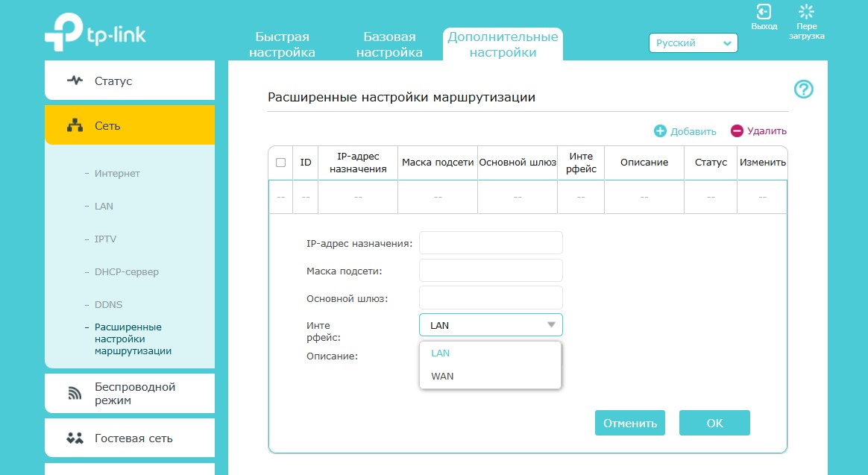Collapse the interface dropdown showing LAN

[491, 325]
